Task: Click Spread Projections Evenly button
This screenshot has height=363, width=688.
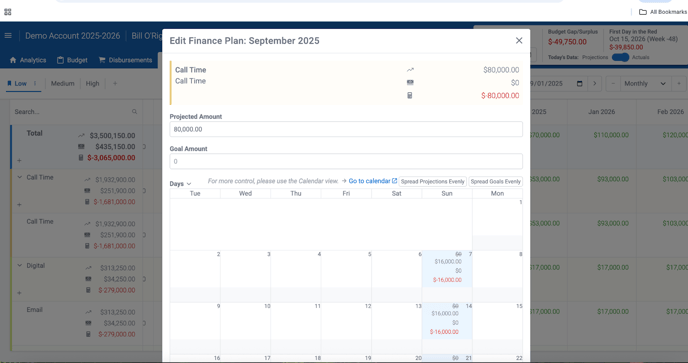Action: 432,181
